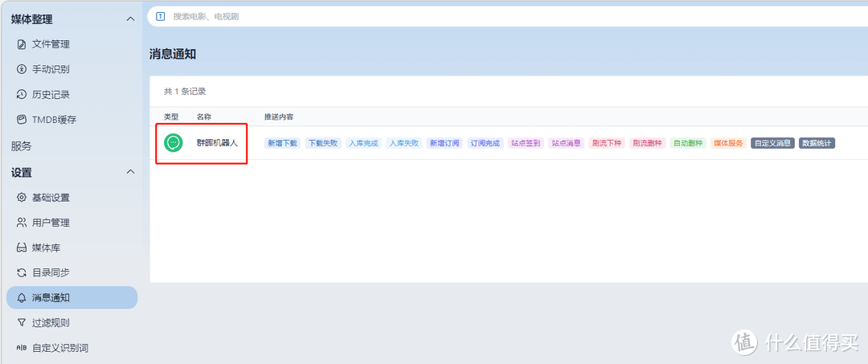Viewport: 868px width, 364px height.
Task: Click the basic settings gear icon
Action: (x=22, y=198)
